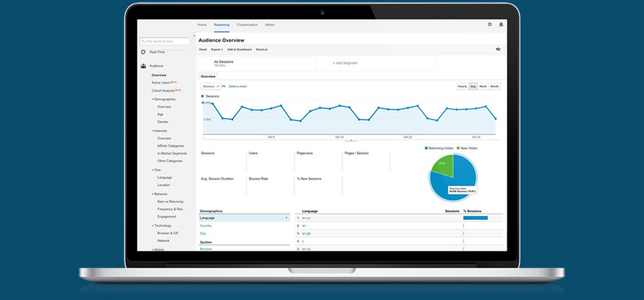Image resolution: width=644 pixels, height=300 pixels.
Task: Select Country in Demographics list
Action: (206, 226)
